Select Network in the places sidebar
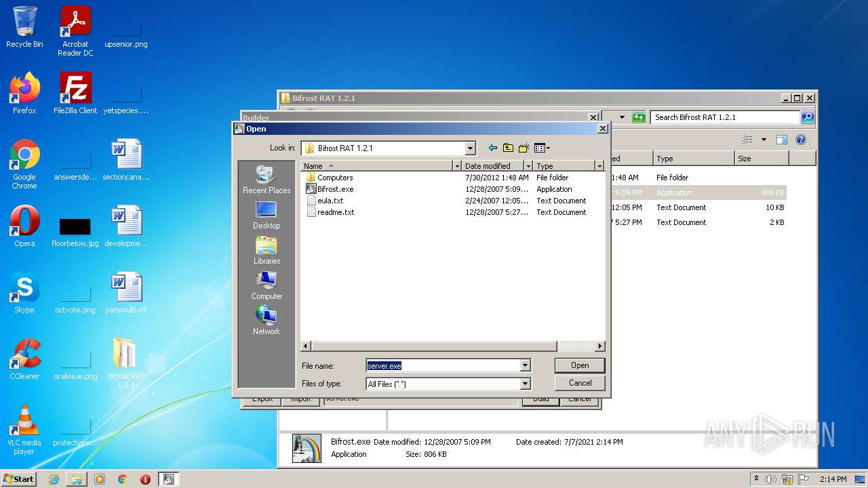868x488 pixels. [x=267, y=321]
